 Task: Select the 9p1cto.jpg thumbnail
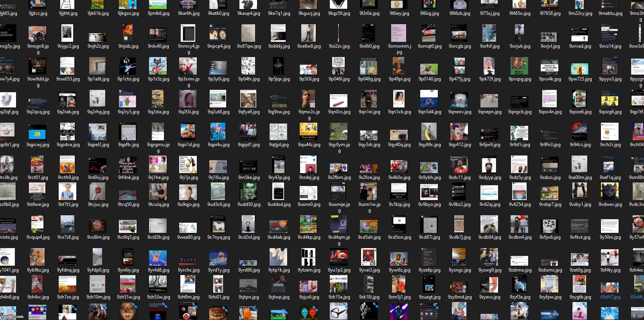(128, 67)
